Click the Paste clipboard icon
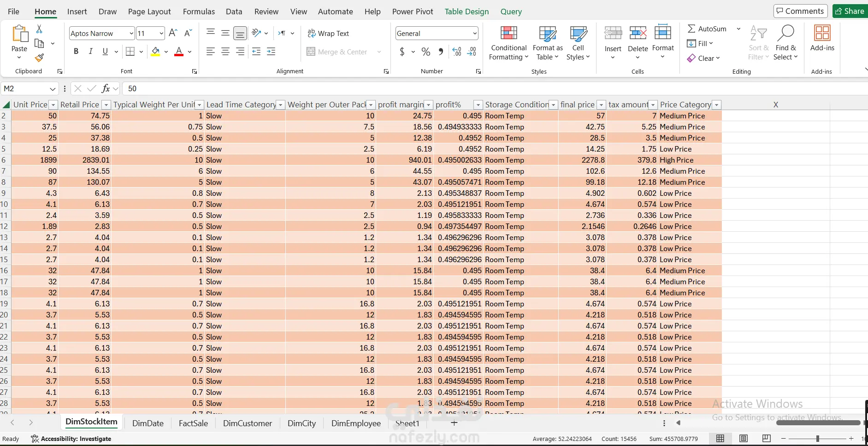The width and height of the screenshot is (868, 446). tap(19, 34)
